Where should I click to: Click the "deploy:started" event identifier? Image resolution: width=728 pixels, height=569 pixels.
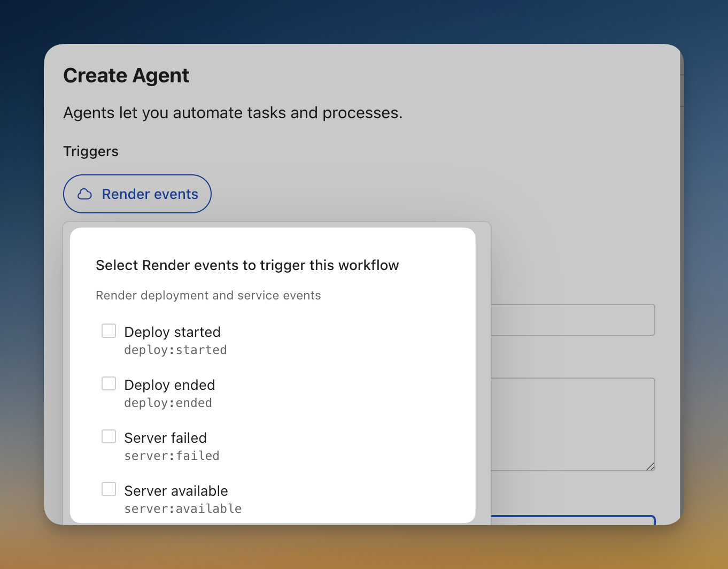[x=175, y=350]
